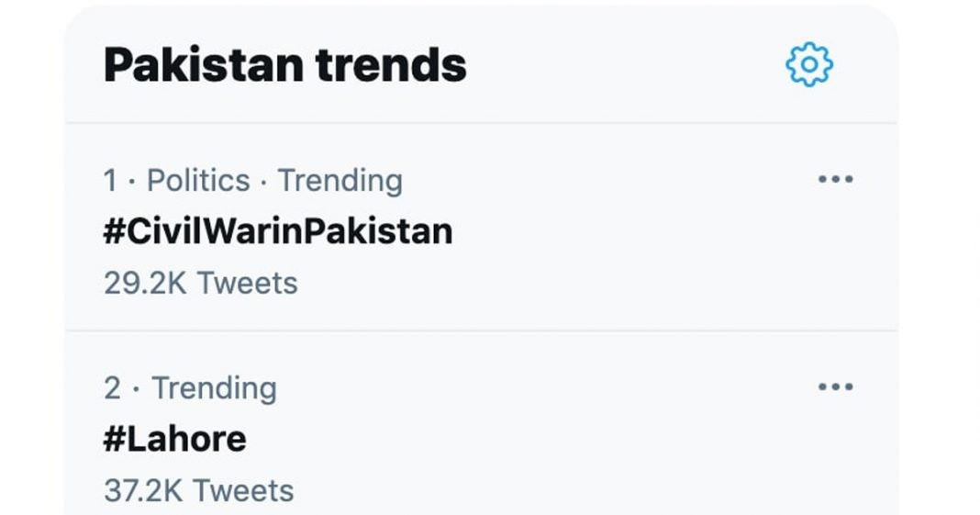Click the "37.2K" number under #Lahore
The image size is (980, 515).
145,490
